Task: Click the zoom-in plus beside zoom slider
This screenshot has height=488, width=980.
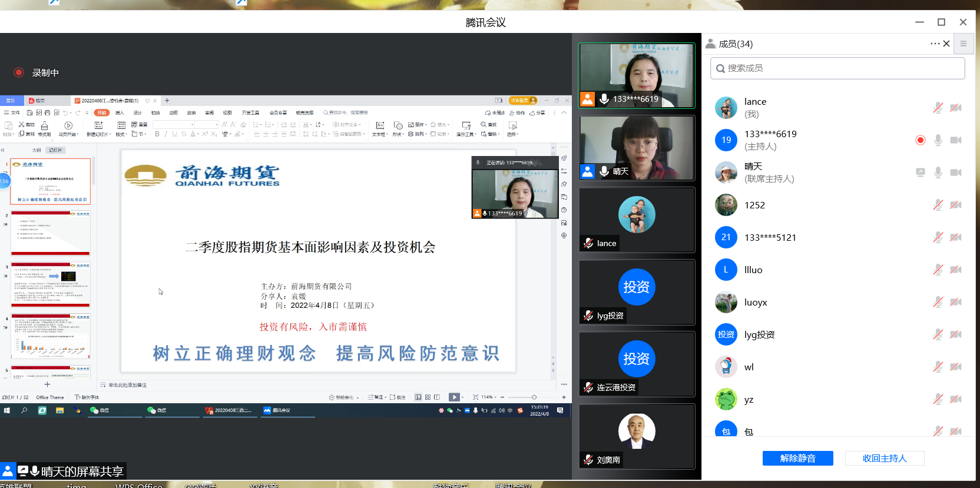Action: tap(564, 397)
